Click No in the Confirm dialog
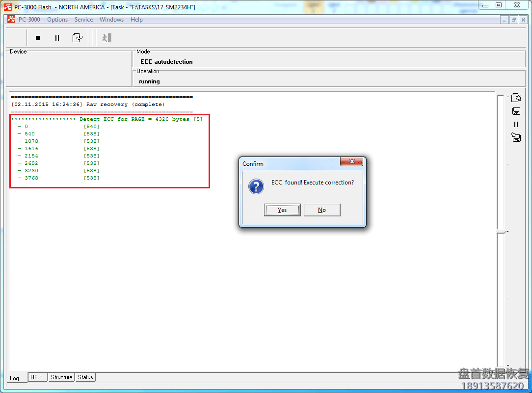The width and height of the screenshot is (532, 393). 322,210
